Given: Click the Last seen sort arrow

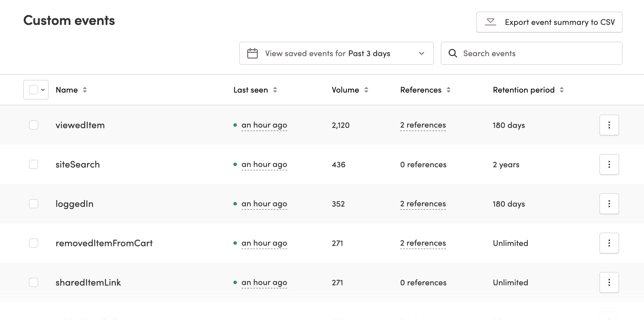Looking at the screenshot, I should coord(274,89).
